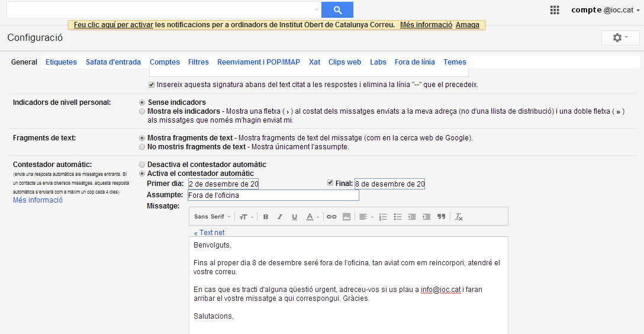644x334 pixels.
Task: Select 'Mostra els indicadors' radio option
Action: point(141,111)
